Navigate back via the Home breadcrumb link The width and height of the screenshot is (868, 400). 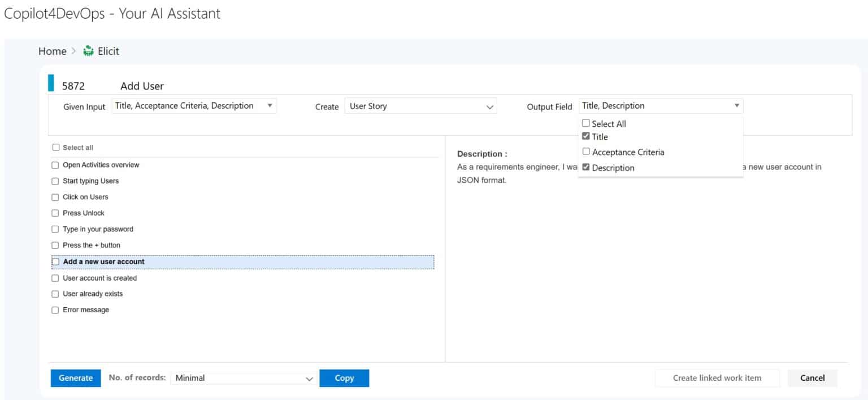point(52,51)
